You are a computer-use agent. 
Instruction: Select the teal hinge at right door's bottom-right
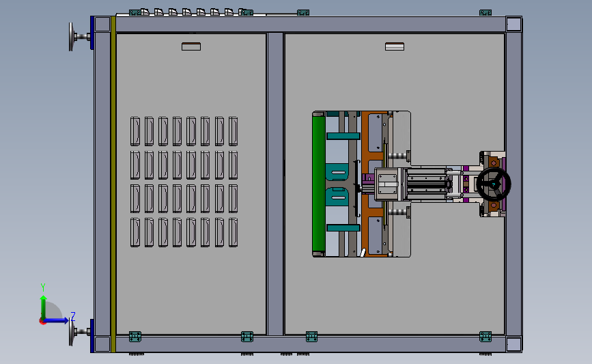pyautogui.click(x=485, y=337)
